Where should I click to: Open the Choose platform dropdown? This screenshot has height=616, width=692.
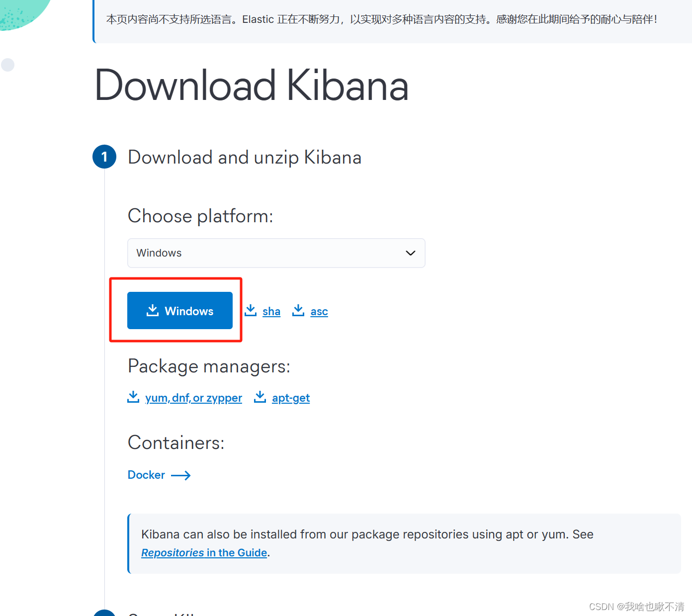(276, 253)
